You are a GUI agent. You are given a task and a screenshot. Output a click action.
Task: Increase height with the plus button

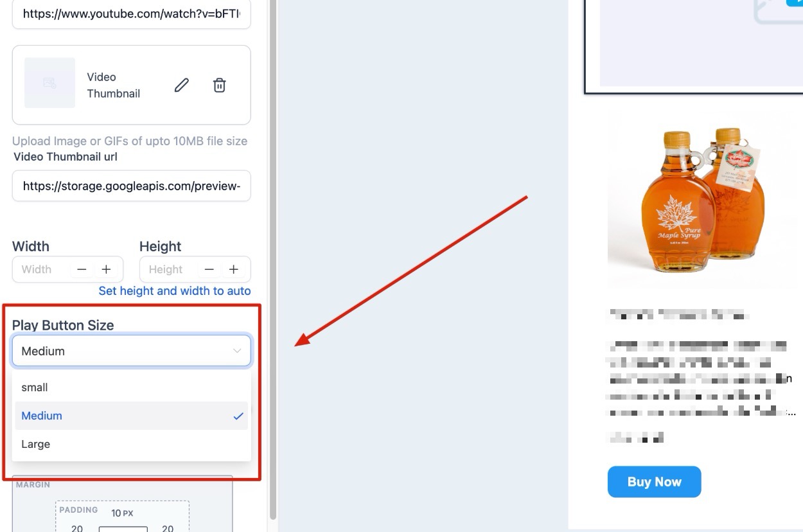coord(234,269)
